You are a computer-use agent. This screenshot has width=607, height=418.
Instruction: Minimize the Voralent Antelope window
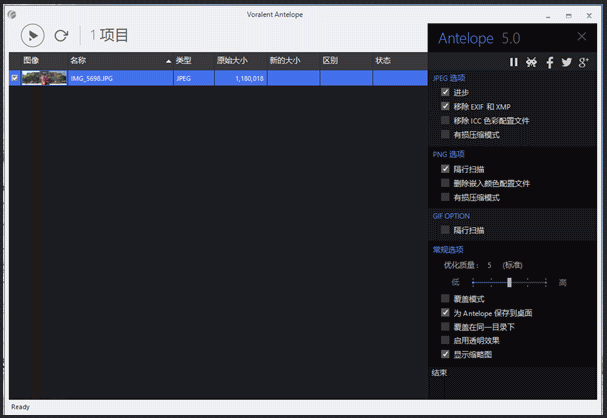click(x=548, y=16)
